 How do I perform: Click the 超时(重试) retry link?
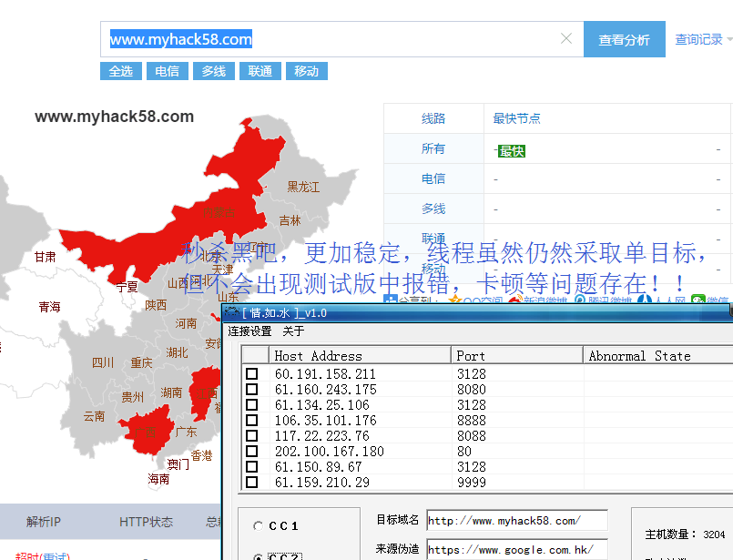[x=43, y=555]
